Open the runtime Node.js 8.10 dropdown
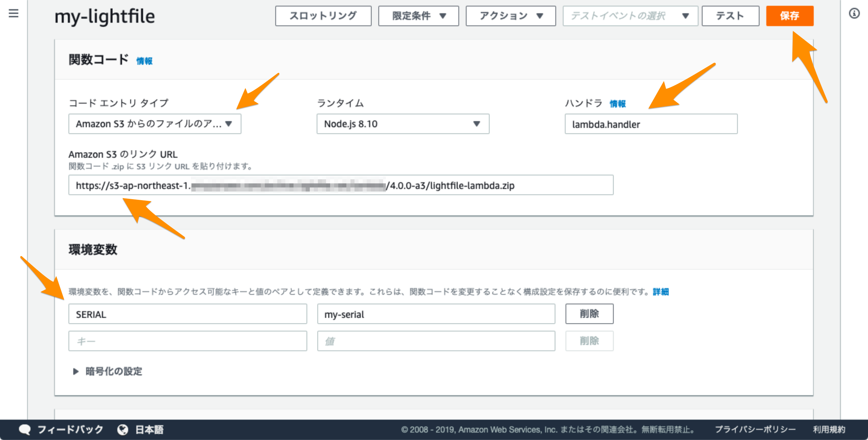This screenshot has width=868, height=440. click(x=403, y=124)
